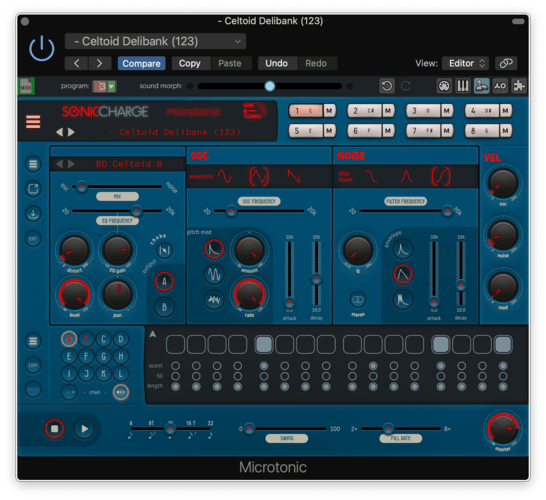Mute drum channel 4 D#
Screen dimensions: 546x500
click(506, 111)
